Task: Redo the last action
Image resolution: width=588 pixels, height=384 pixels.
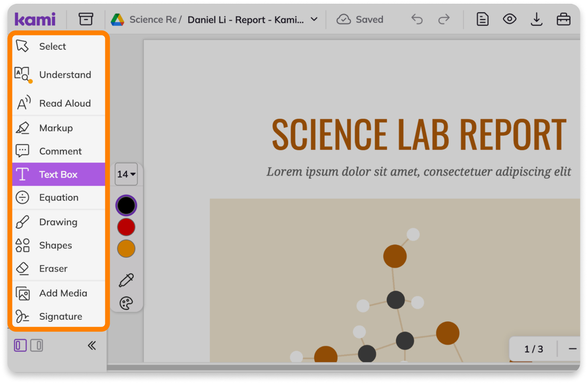Action: click(444, 19)
